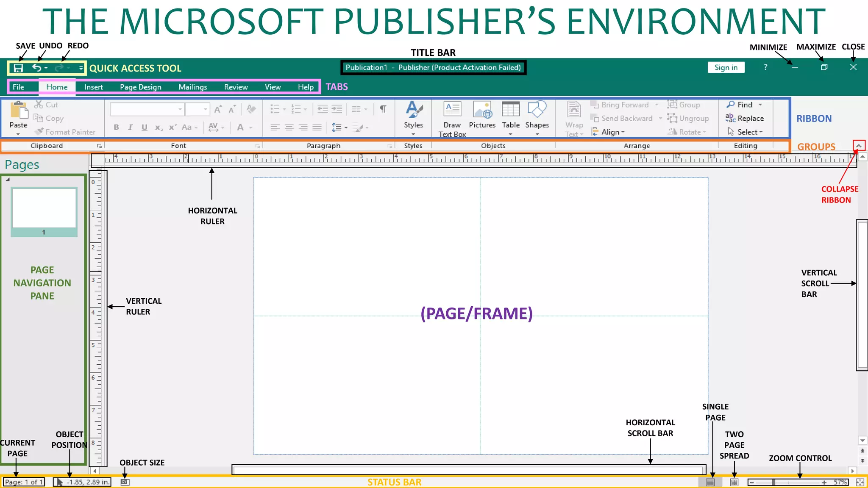The image size is (868, 488).
Task: Switch to the Insert tab
Action: (x=93, y=87)
